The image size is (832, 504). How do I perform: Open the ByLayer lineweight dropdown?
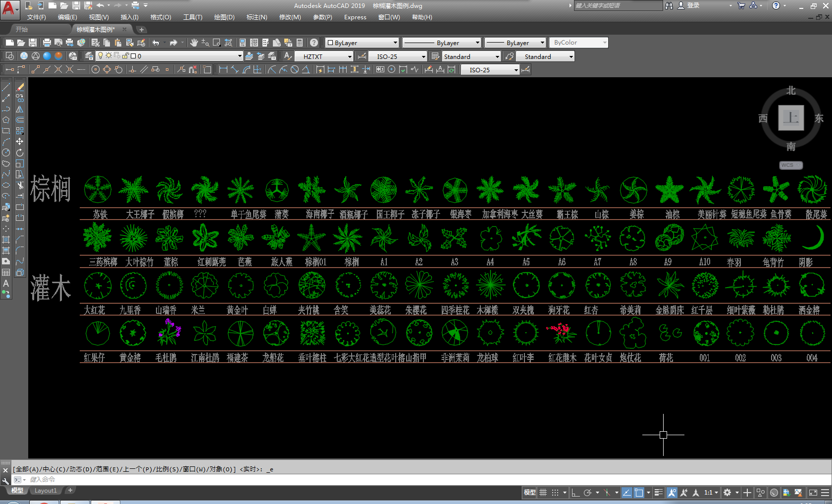pyautogui.click(x=515, y=43)
